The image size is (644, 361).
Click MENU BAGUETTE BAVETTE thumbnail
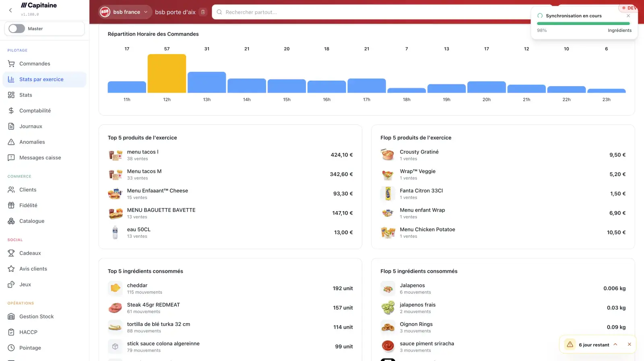[x=115, y=213]
